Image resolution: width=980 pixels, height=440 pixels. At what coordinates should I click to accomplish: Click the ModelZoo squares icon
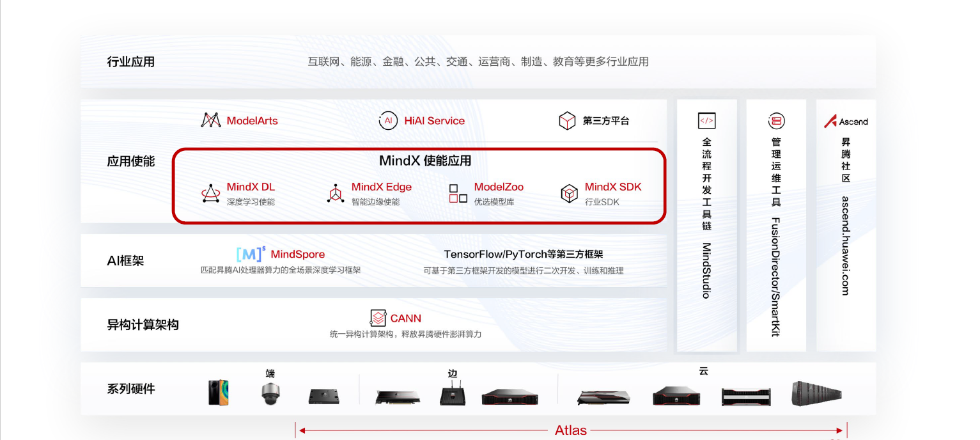[458, 194]
